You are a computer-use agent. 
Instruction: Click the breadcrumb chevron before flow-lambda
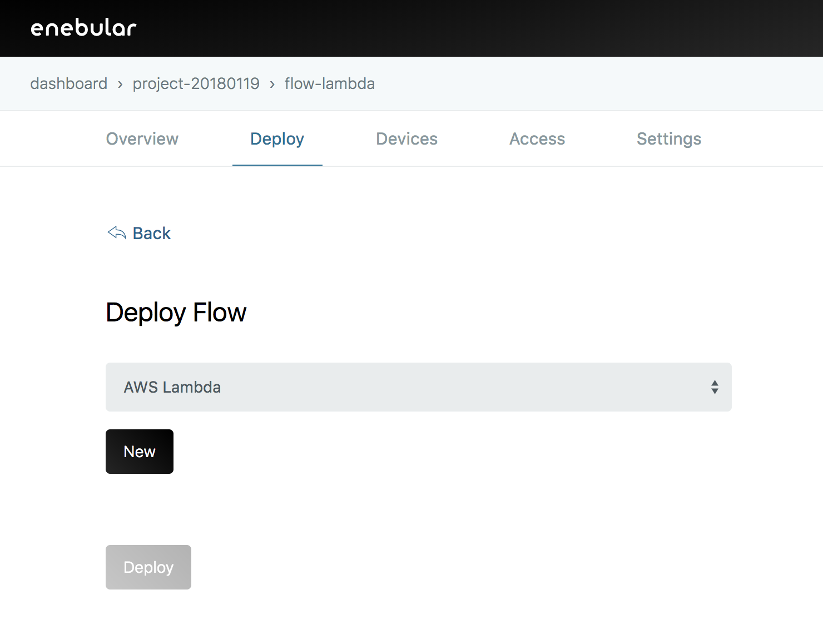[271, 84]
